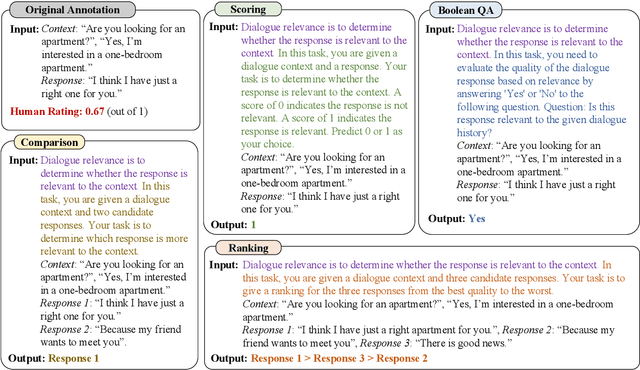640x370 pixels.
Task: Click italic "Context" in Boolean QA panel
Action: point(474,146)
